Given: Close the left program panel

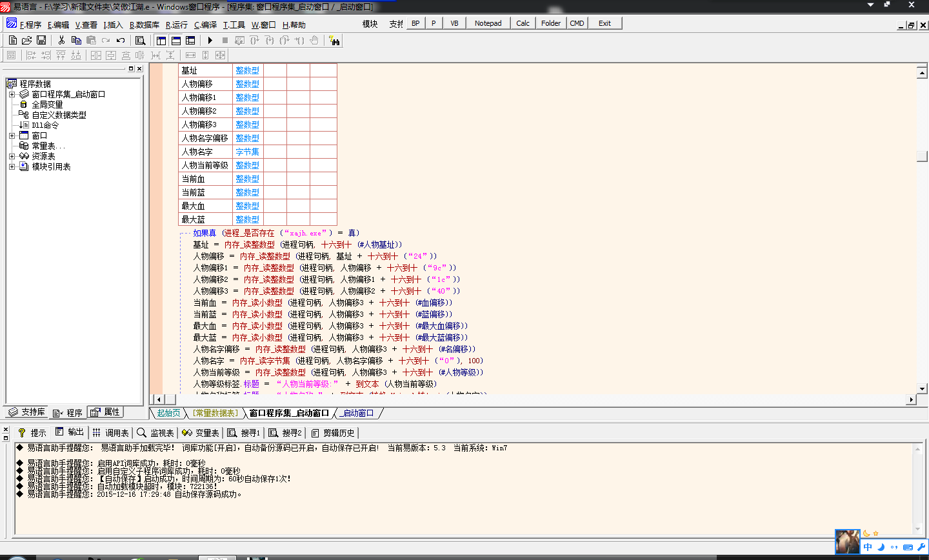Looking at the screenshot, I should point(139,68).
